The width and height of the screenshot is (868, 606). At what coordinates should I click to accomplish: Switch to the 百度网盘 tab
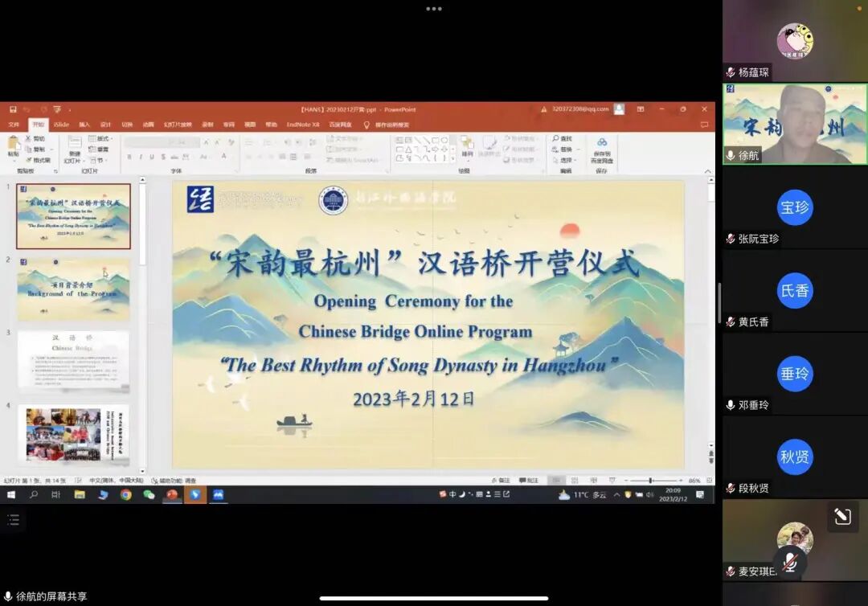340,125
